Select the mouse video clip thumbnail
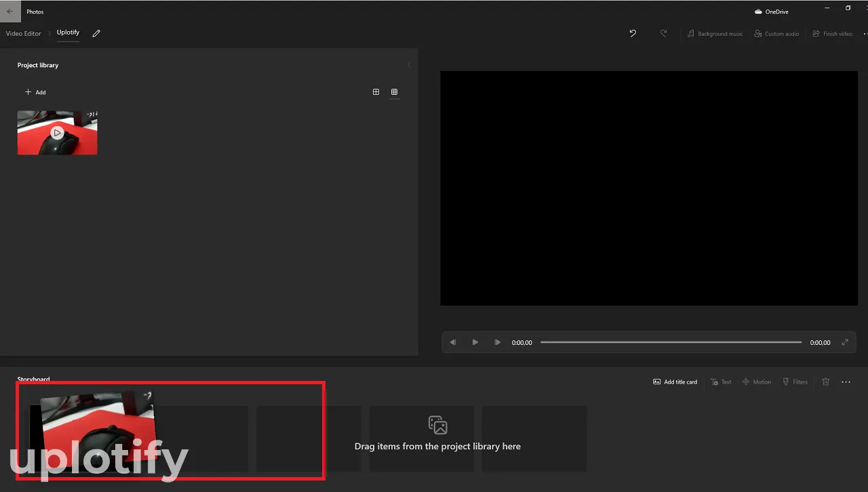Image resolution: width=868 pixels, height=492 pixels. tap(57, 133)
